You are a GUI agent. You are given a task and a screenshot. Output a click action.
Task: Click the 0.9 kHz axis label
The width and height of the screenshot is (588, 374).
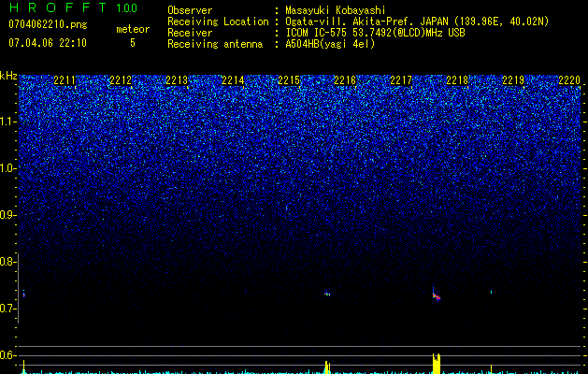[x=8, y=215]
